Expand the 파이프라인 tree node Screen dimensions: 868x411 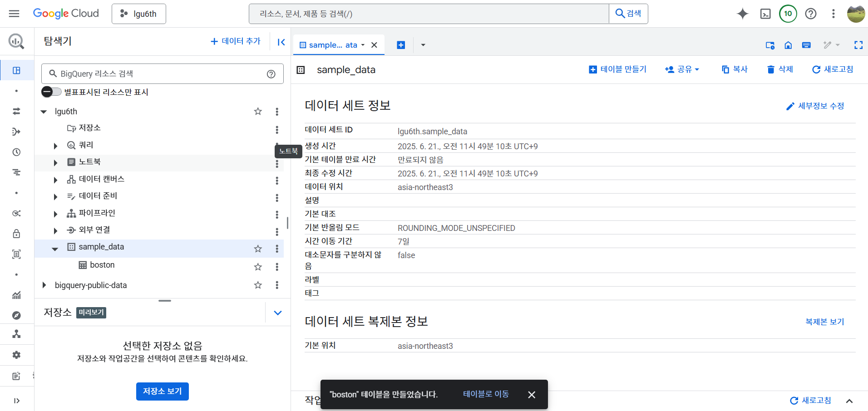[55, 214]
